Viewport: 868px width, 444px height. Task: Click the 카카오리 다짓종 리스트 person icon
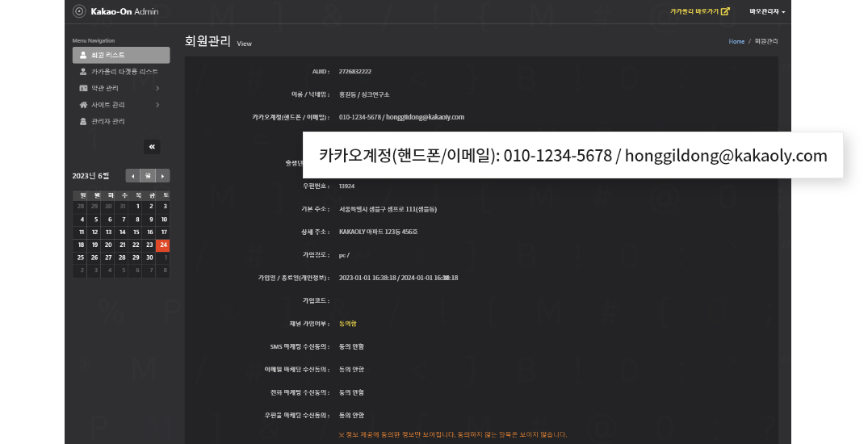click(x=82, y=72)
